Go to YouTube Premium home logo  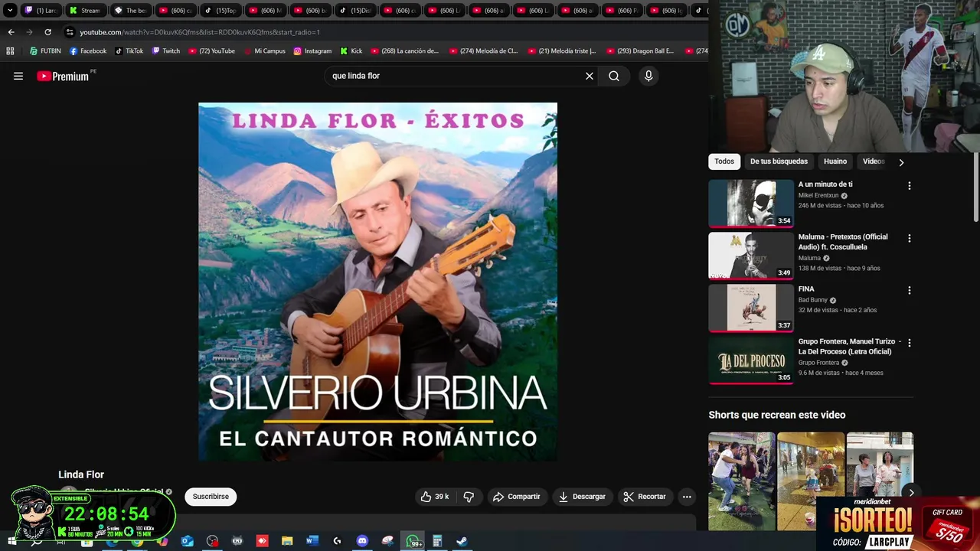tap(64, 76)
